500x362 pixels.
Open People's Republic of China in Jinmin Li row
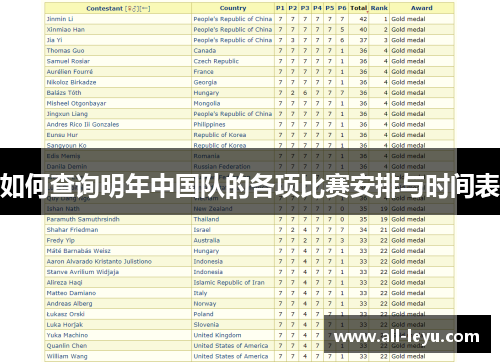pyautogui.click(x=233, y=19)
